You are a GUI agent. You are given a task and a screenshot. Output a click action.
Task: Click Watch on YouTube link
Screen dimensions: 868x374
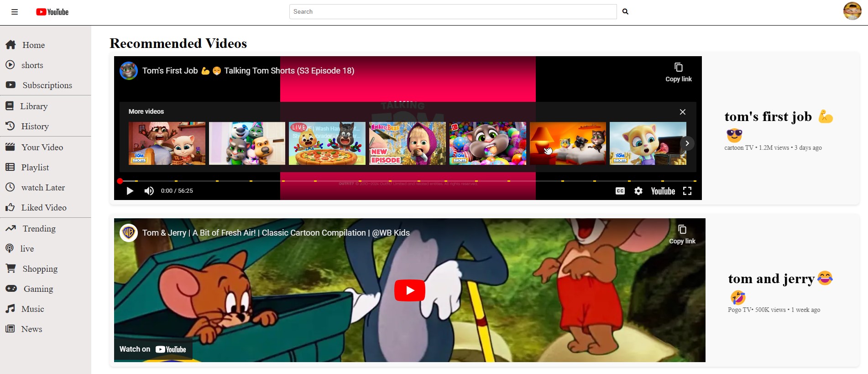153,349
